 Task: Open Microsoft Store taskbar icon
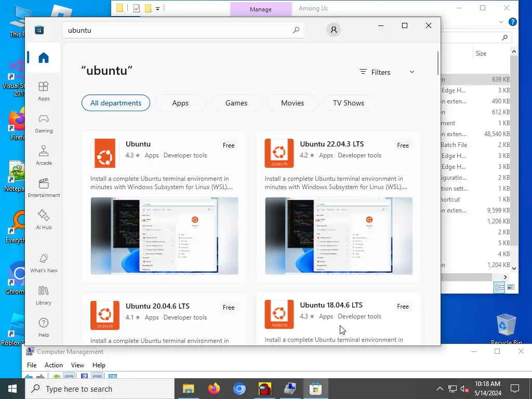[x=315, y=389]
